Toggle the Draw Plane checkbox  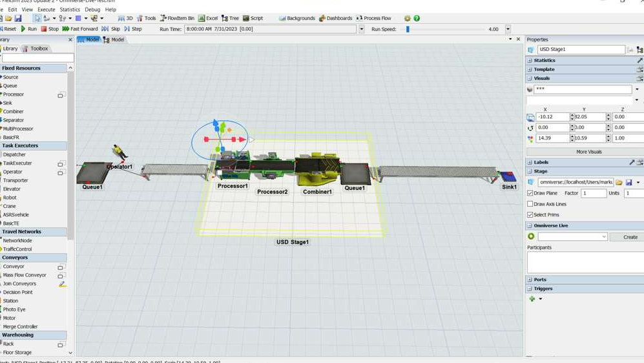point(530,193)
